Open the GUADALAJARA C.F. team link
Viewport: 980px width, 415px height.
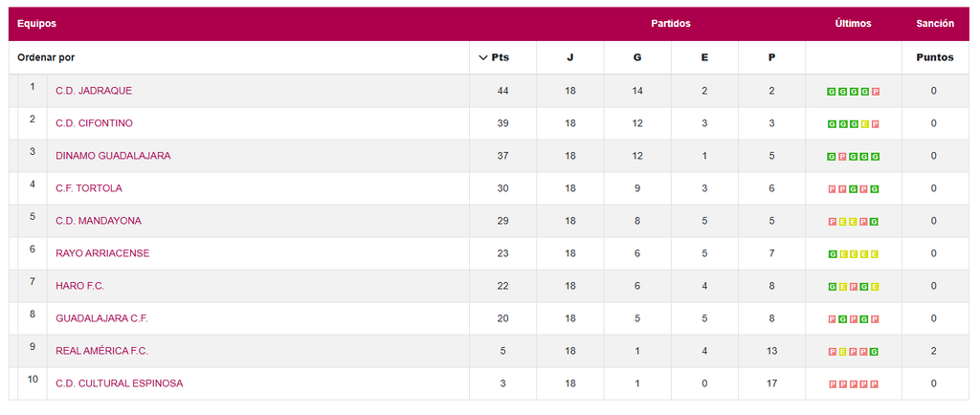101,318
